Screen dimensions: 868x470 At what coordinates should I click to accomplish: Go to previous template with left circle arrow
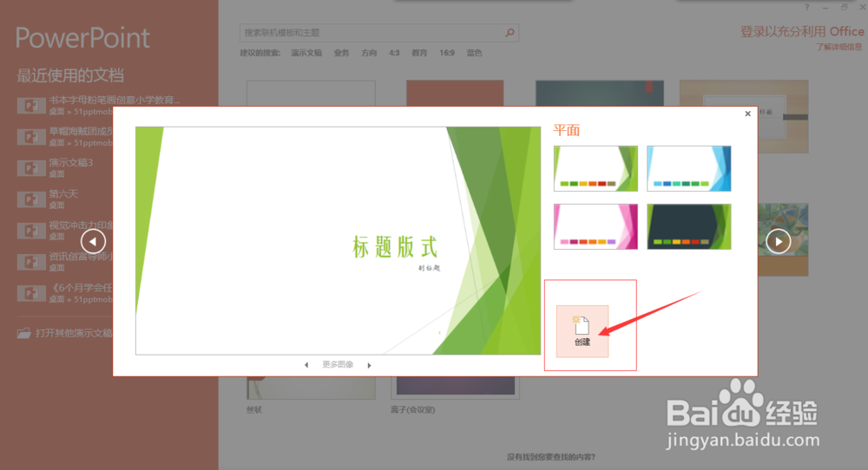click(x=93, y=242)
